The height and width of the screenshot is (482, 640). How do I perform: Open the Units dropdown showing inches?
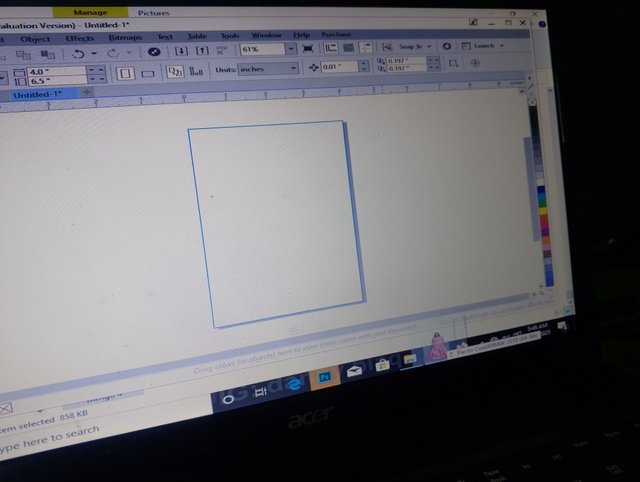click(x=268, y=69)
